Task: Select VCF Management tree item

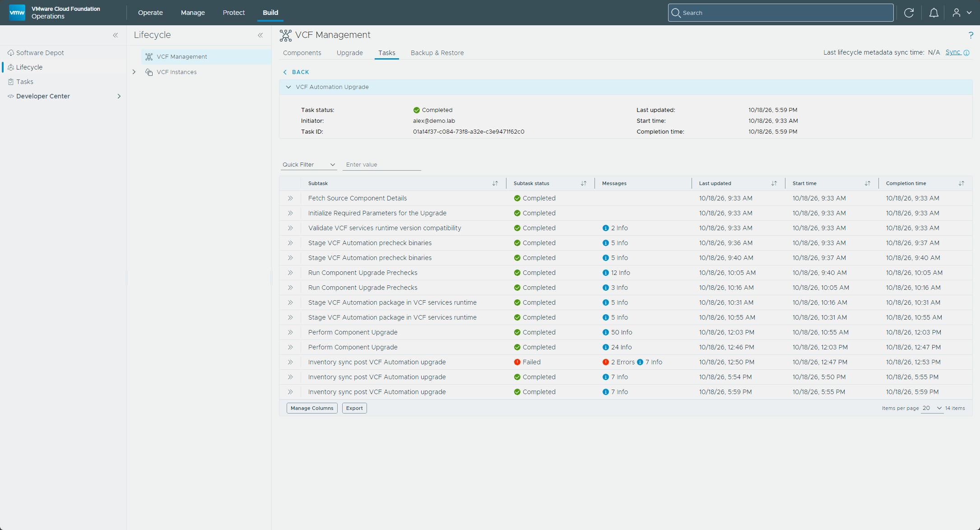Action: 207,57
